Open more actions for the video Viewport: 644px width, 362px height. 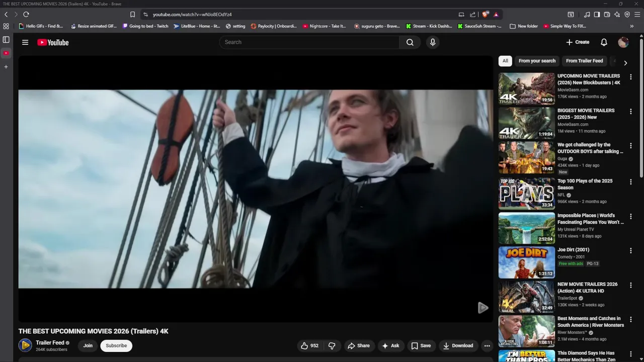click(487, 345)
